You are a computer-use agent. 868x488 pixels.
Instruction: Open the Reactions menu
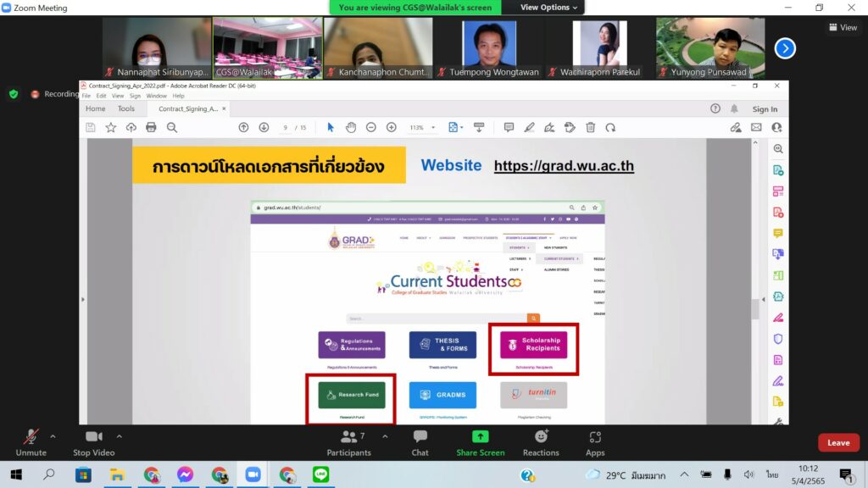tap(541, 442)
